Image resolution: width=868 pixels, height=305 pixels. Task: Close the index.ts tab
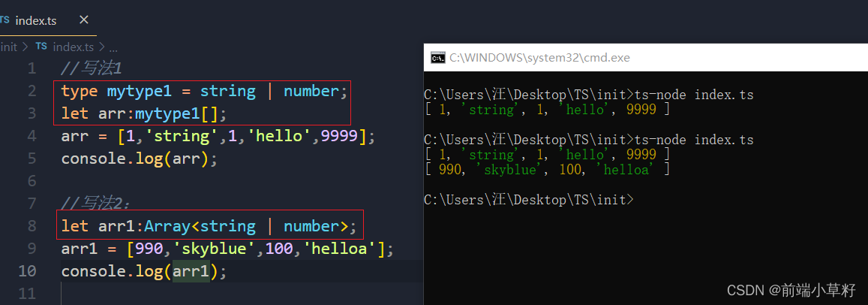pyautogui.click(x=83, y=20)
